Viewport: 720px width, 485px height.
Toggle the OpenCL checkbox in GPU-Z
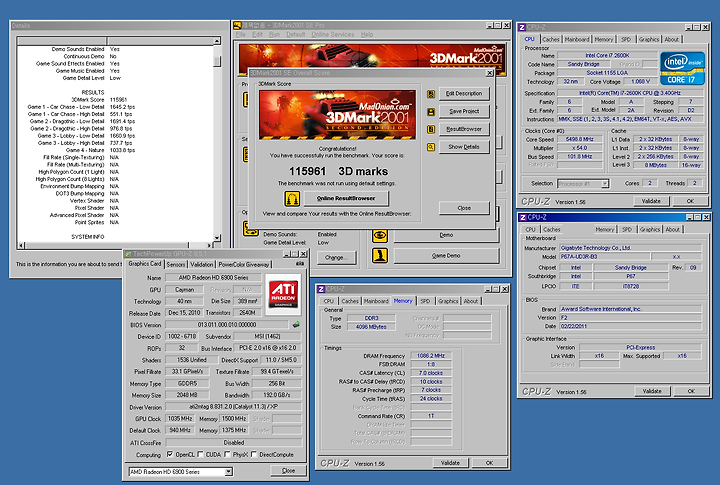(170, 454)
